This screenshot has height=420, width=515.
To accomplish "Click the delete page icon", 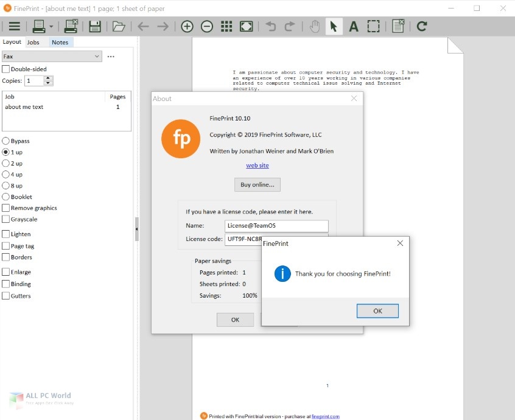I will coord(398,26).
